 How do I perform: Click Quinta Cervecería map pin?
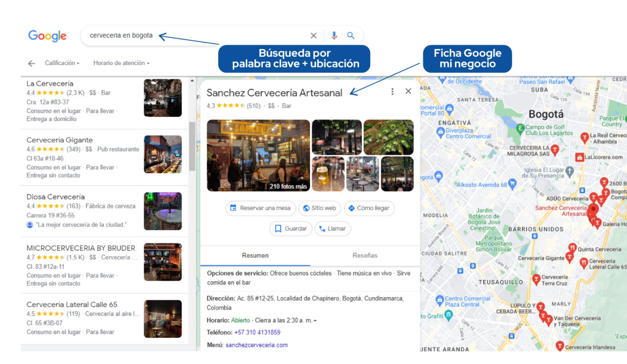[x=572, y=248]
